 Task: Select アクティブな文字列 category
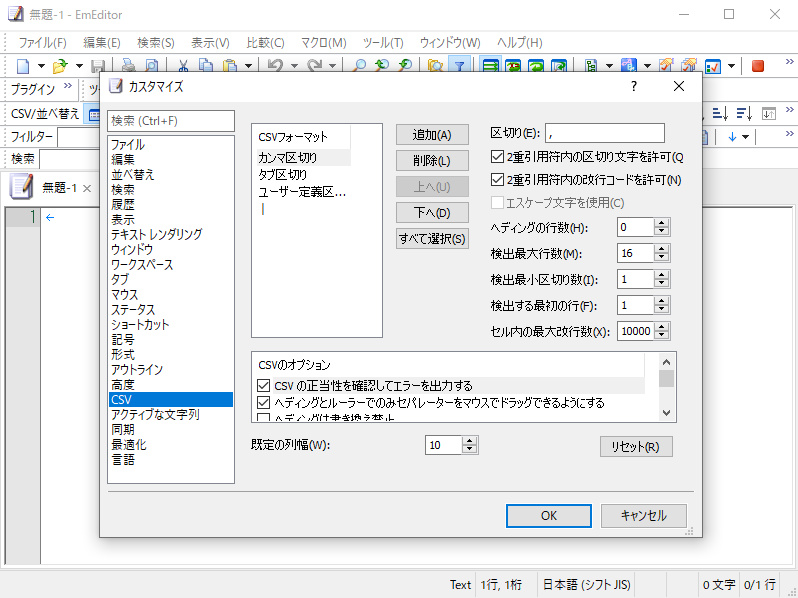tap(155, 415)
